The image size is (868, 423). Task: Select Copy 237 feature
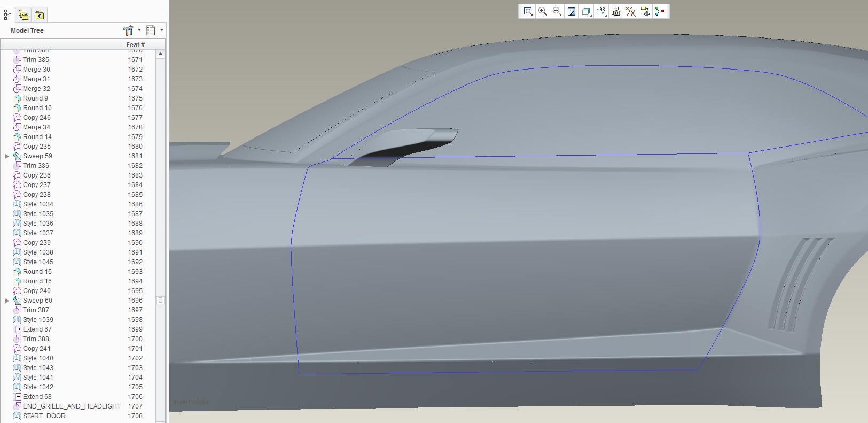tap(37, 185)
